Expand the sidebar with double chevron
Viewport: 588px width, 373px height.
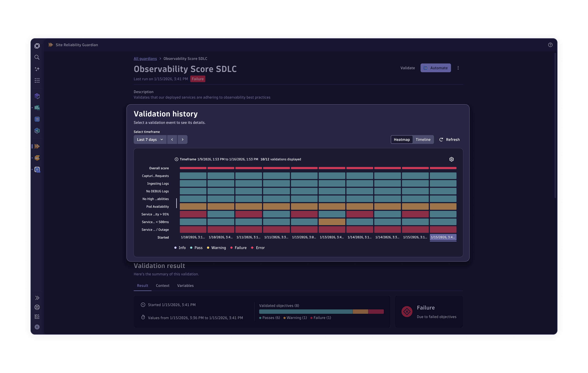click(x=37, y=298)
